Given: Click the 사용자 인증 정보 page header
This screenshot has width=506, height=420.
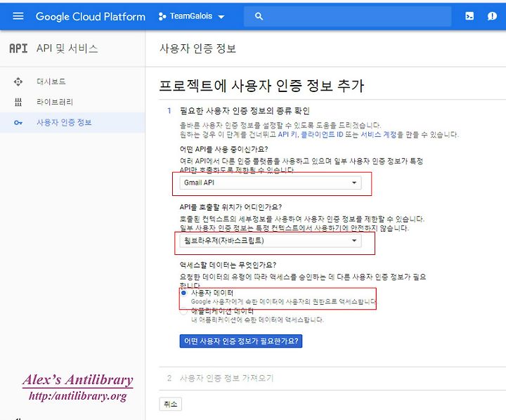Looking at the screenshot, I should [197, 48].
